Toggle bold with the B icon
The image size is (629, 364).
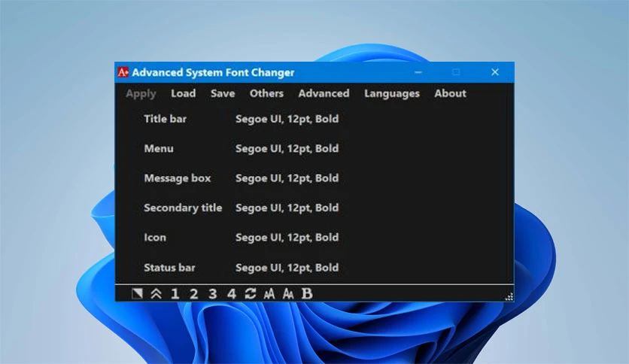pos(307,294)
